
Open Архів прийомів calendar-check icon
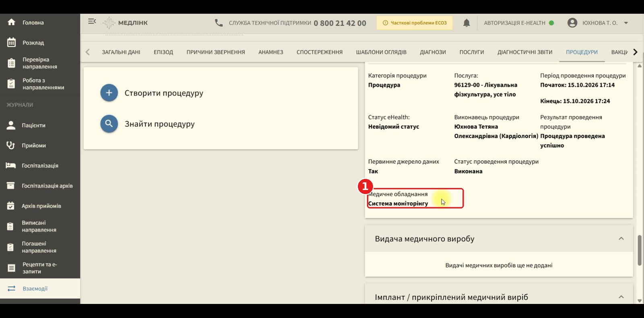point(11,206)
